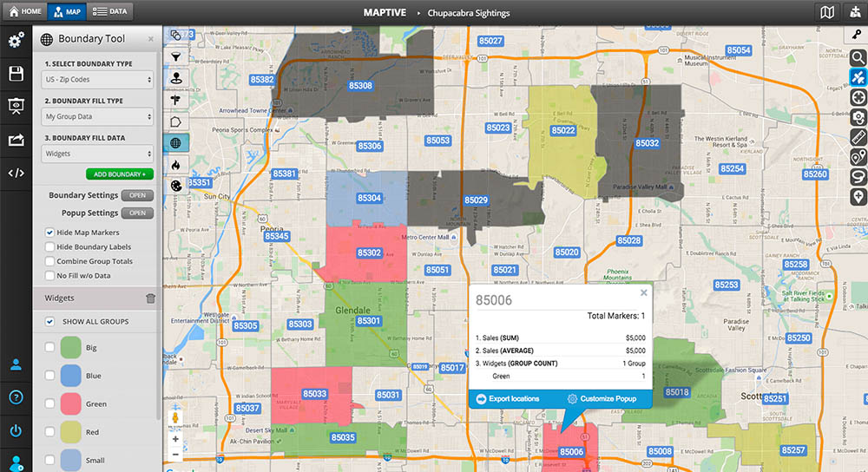Click the Big group green swatch
868x472 pixels.
tap(71, 348)
